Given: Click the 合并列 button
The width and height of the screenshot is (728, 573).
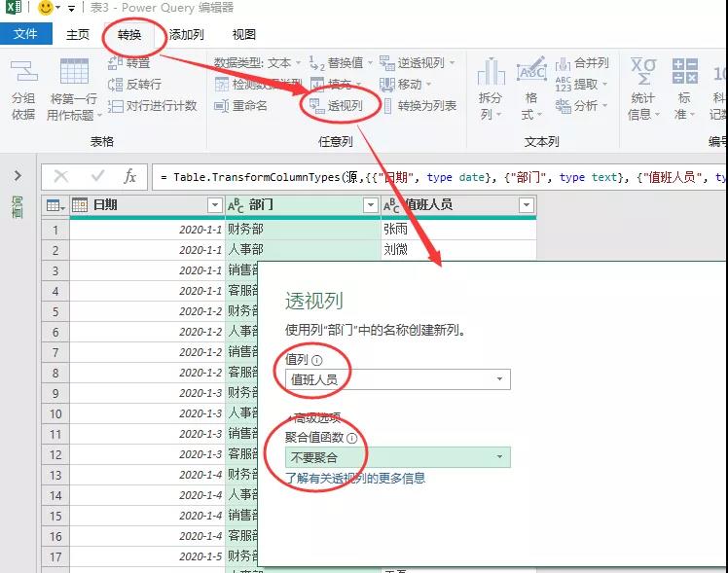Looking at the screenshot, I should click(x=582, y=62).
